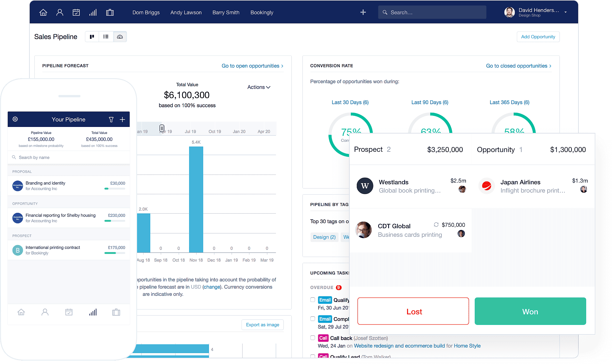The width and height of the screenshot is (613, 364).
Task: Open Bookingly recent item
Action: pyautogui.click(x=262, y=13)
